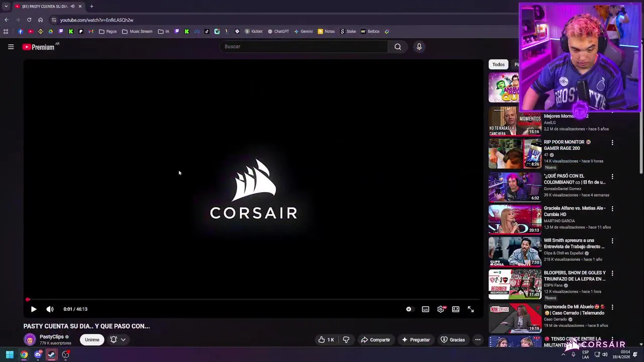This screenshot has height=362, width=644.
Task: Like the video with thumbs up
Action: (x=326, y=340)
